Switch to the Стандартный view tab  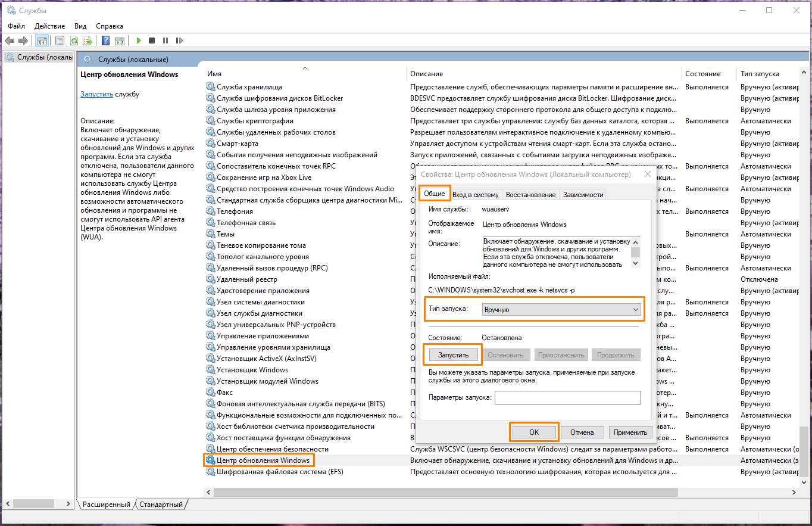[x=161, y=505]
